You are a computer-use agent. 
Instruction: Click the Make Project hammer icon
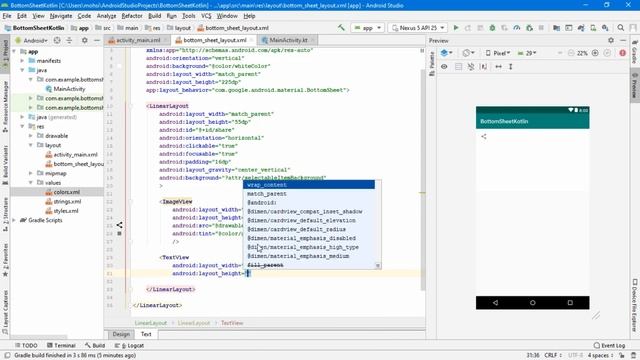pos(341,28)
